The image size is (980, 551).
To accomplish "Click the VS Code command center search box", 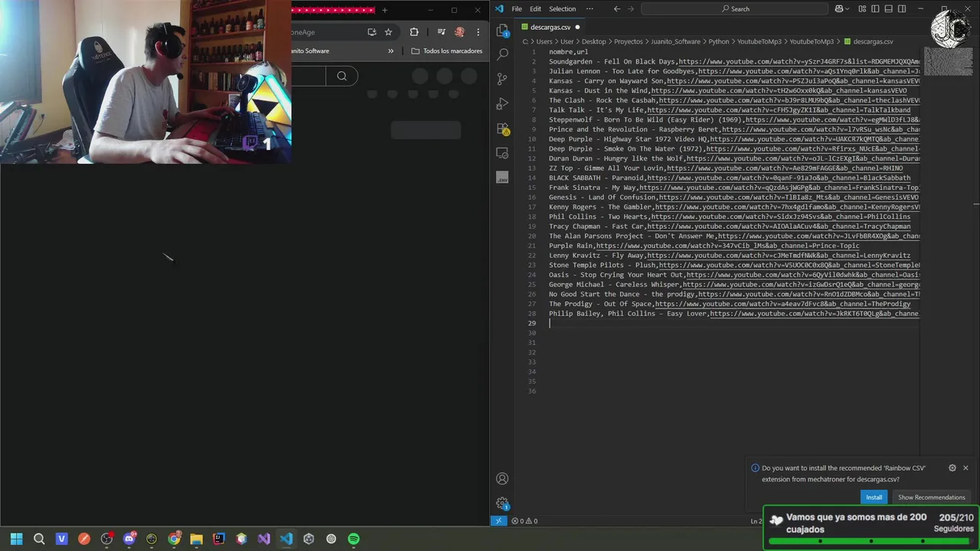I will [735, 9].
